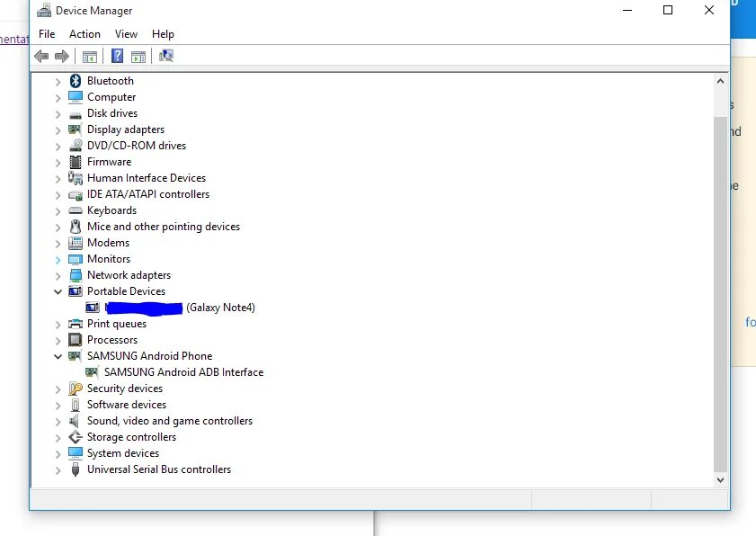756x536 pixels.
Task: Select the Security devices key icon
Action: [x=76, y=389]
